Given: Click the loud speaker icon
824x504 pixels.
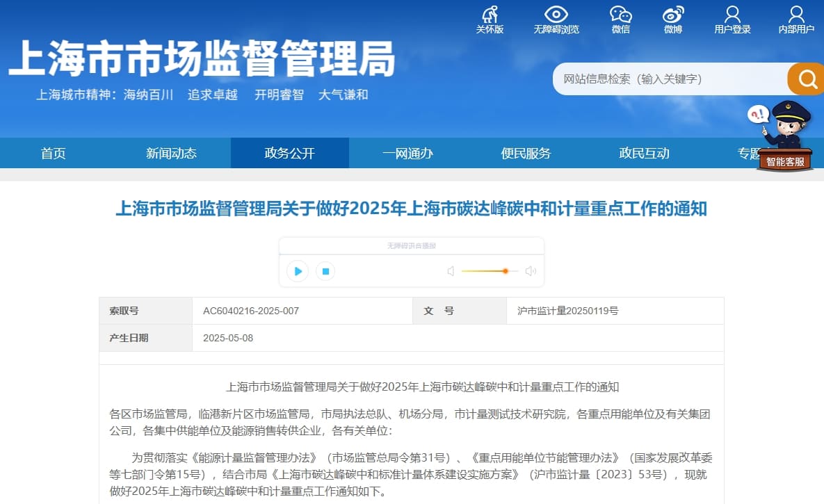Looking at the screenshot, I should (x=531, y=271).
